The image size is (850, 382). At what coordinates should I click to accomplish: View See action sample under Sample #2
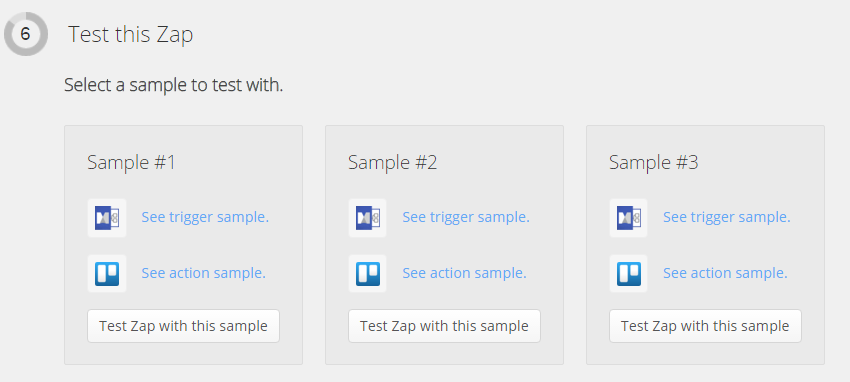click(x=464, y=273)
